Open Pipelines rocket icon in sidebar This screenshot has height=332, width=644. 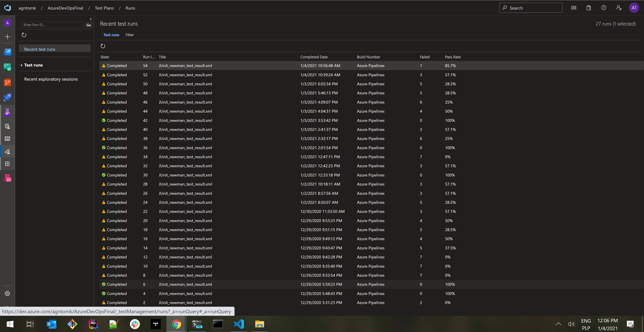[x=8, y=97]
